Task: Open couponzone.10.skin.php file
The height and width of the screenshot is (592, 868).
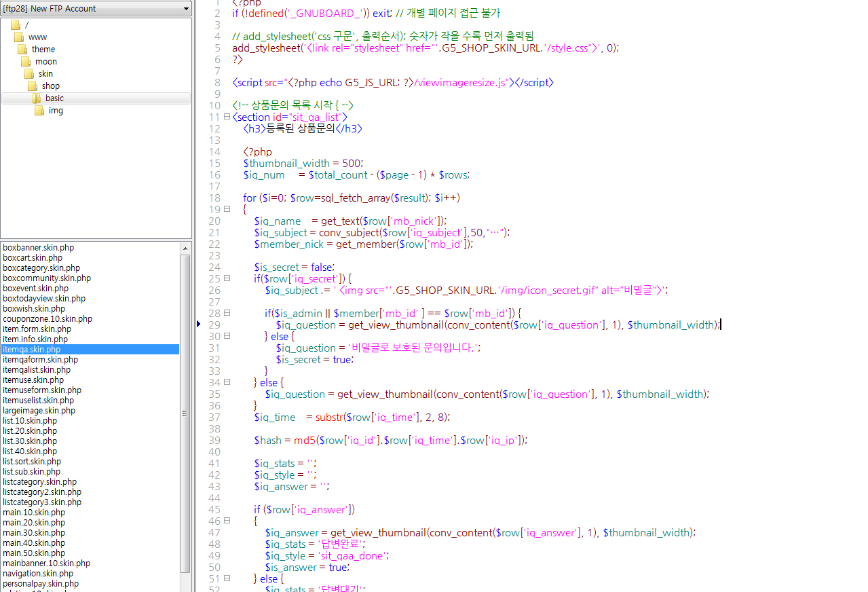Action: [x=48, y=319]
